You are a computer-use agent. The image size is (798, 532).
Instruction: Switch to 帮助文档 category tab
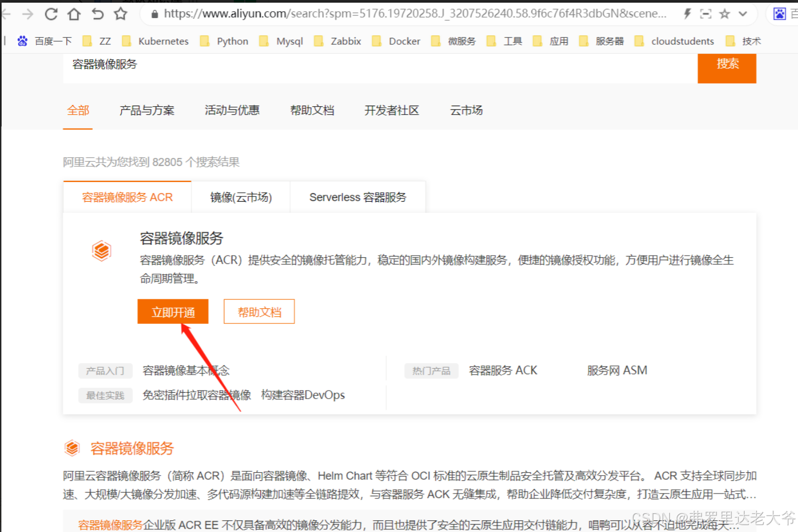click(312, 110)
